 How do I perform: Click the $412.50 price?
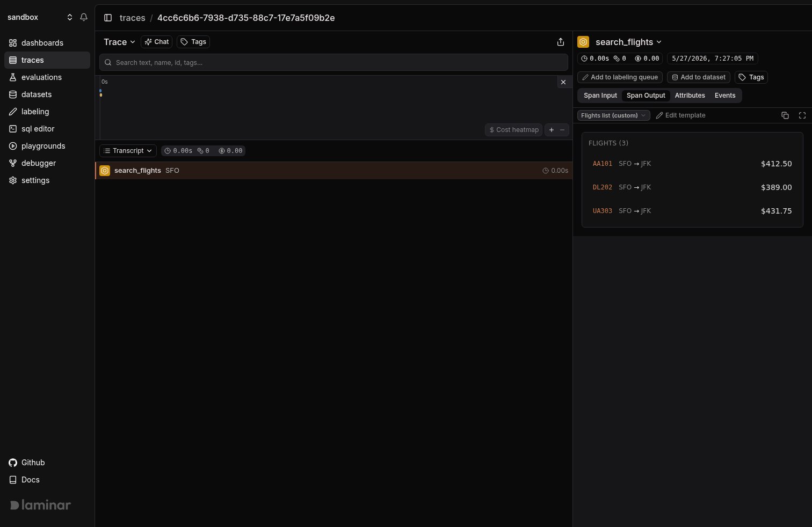[x=776, y=164]
